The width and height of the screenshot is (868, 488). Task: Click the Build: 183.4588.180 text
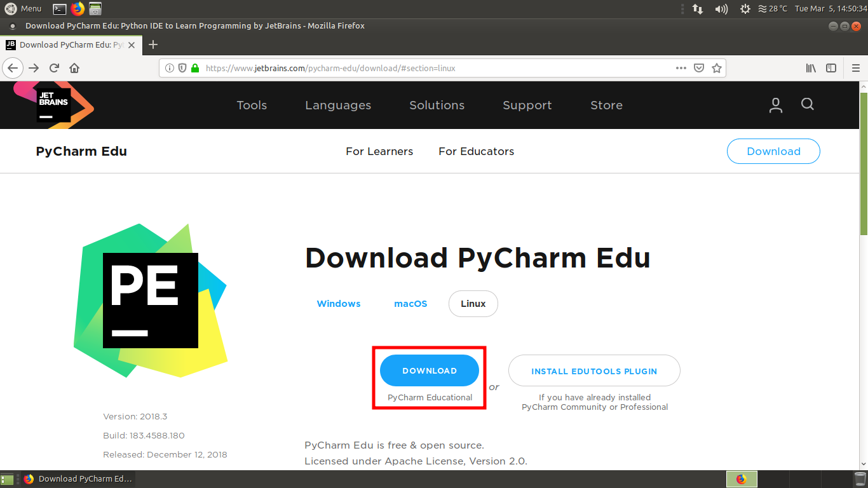[x=144, y=436]
